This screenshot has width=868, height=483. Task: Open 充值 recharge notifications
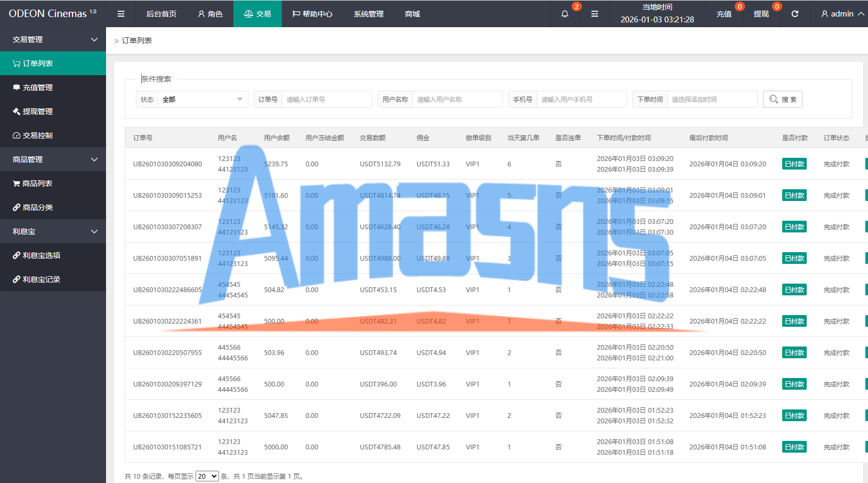tap(724, 14)
